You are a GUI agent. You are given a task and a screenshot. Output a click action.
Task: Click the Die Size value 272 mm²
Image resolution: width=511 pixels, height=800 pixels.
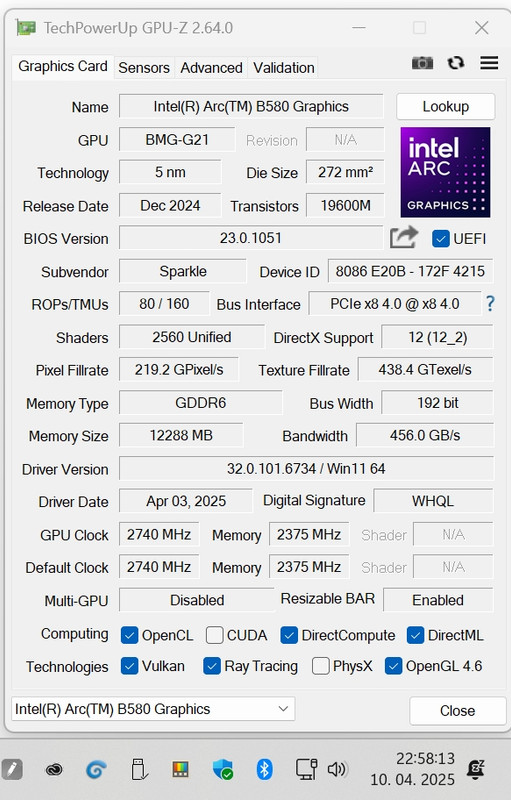(345, 172)
